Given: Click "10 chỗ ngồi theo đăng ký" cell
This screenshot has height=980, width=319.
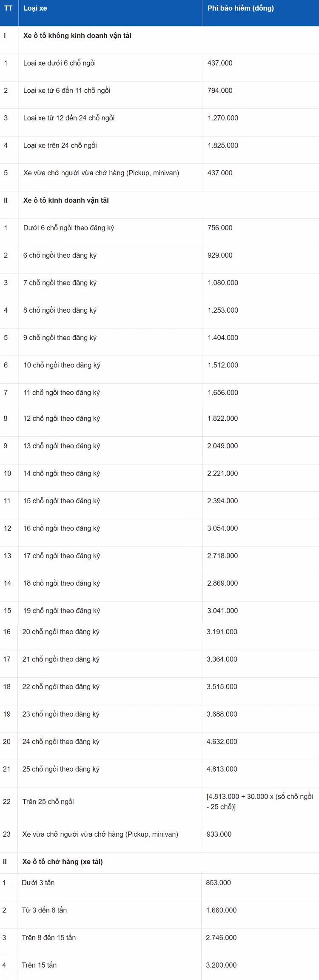Looking at the screenshot, I should click(x=62, y=365).
